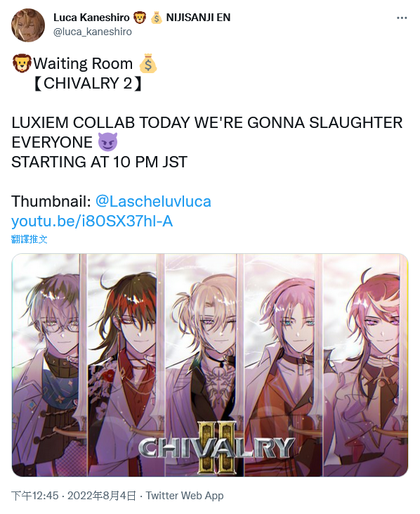
Task: Open Luca Kaneshiro's profile avatar
Action: pos(28,25)
